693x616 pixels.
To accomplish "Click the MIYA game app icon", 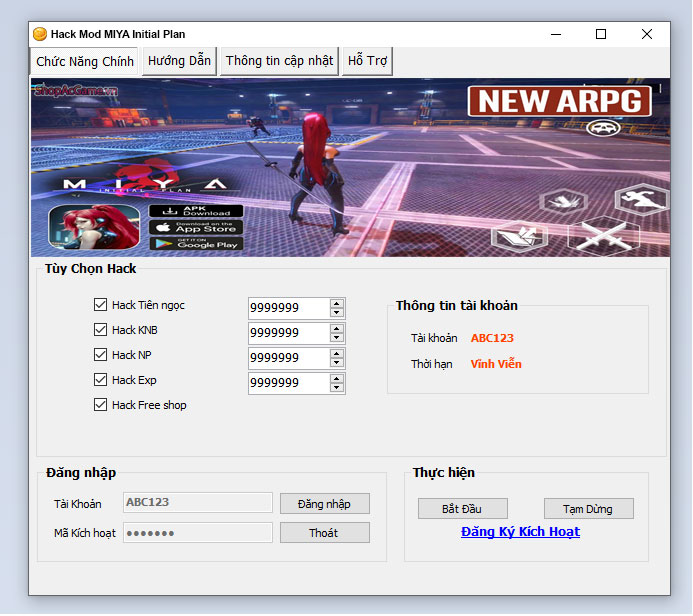I will [x=94, y=227].
